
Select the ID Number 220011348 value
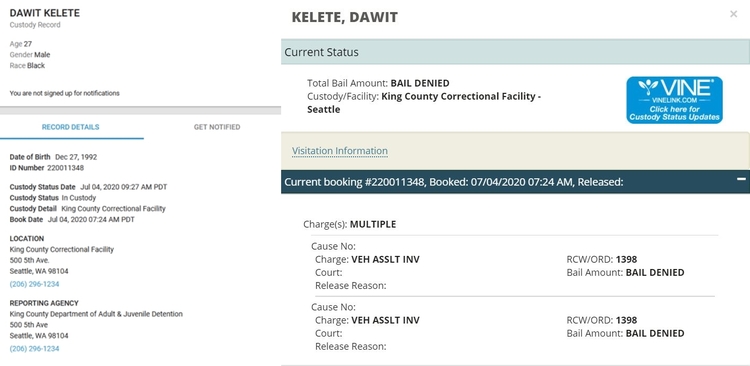click(x=66, y=168)
